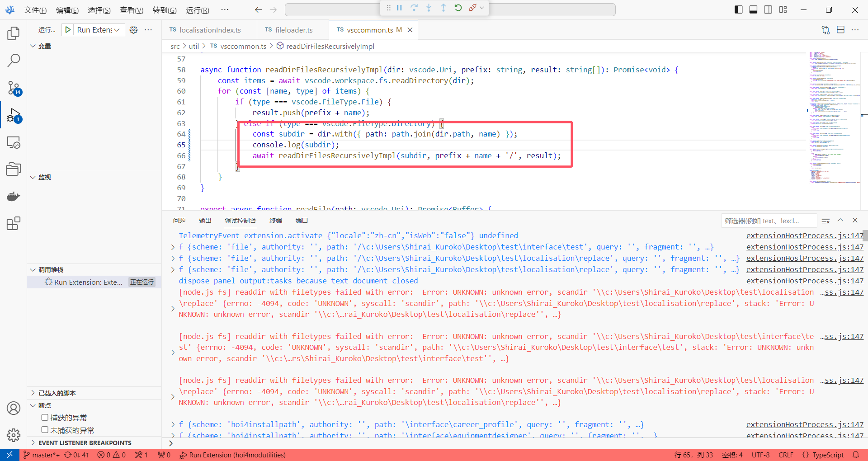Screen dimensions: 868x461
Task: Split the editor with split icon
Action: 840,30
